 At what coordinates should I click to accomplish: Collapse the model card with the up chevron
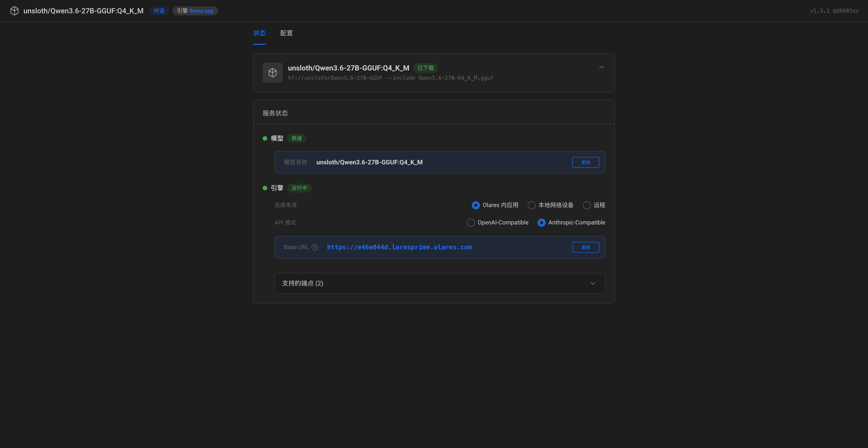tap(601, 67)
